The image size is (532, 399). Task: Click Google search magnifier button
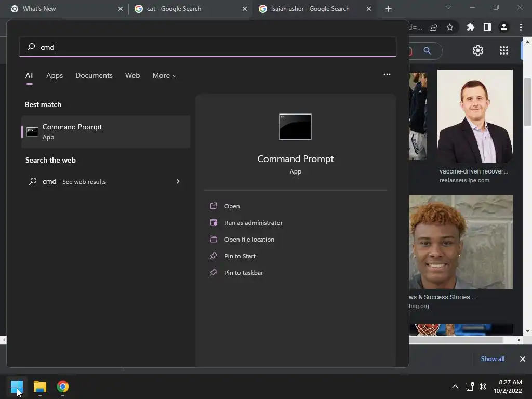427,51
